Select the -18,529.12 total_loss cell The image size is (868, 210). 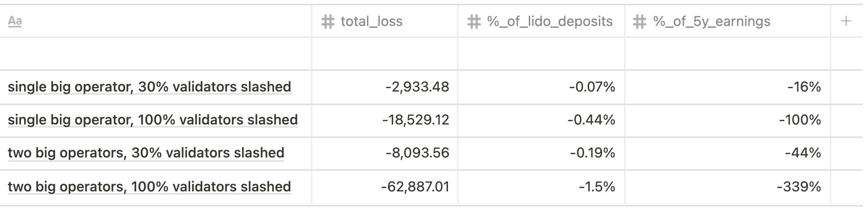click(x=385, y=120)
